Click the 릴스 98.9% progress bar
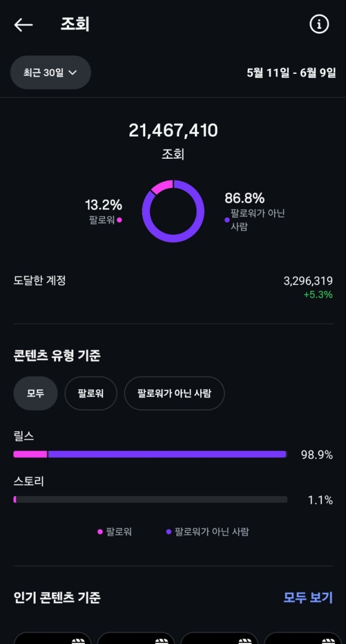The height and width of the screenshot is (644, 346). pos(150,454)
